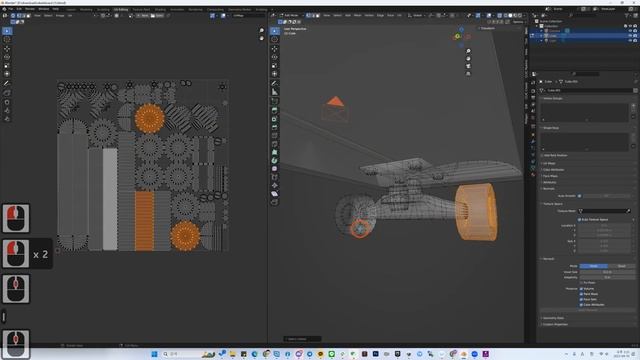640x360 pixels.
Task: Select the Bevel tool
Action: [x=275, y=127]
